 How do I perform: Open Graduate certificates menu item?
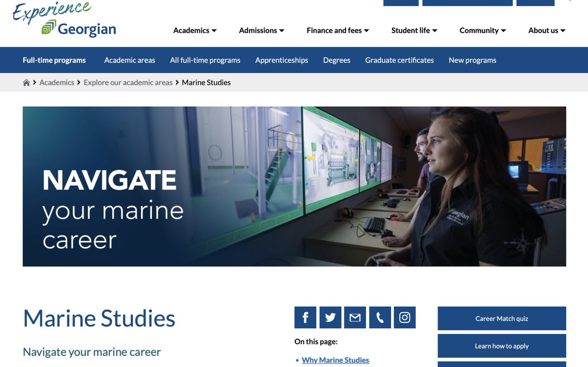399,60
